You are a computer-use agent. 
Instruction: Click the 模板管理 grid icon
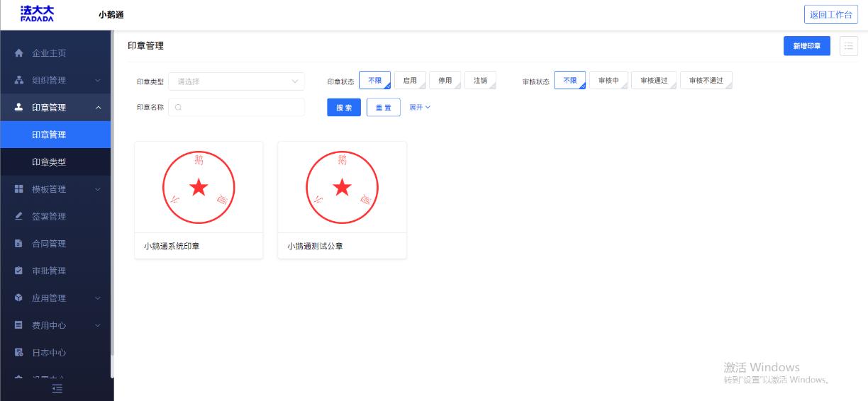tap(19, 189)
